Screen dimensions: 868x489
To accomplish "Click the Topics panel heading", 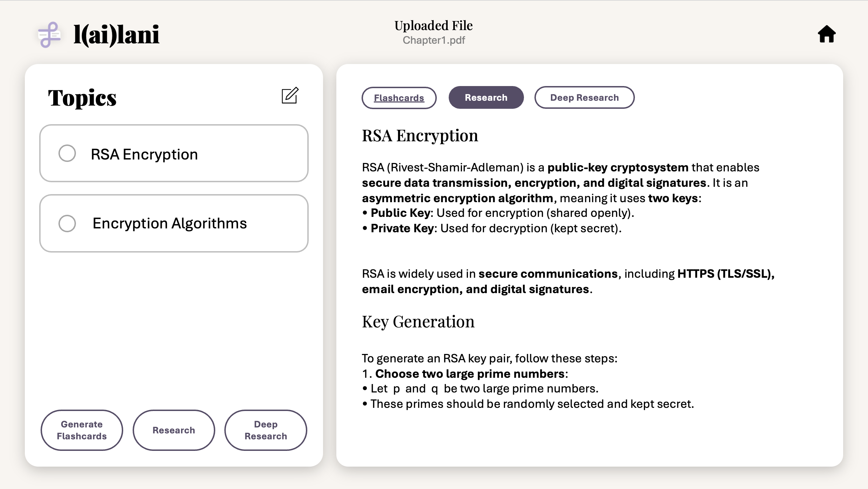I will [x=82, y=98].
